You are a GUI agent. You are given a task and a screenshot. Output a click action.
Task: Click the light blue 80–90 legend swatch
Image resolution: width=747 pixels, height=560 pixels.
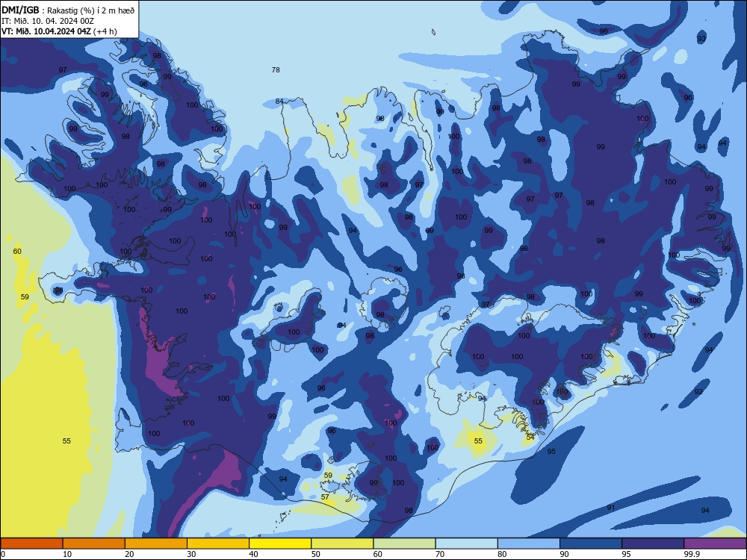529,544
